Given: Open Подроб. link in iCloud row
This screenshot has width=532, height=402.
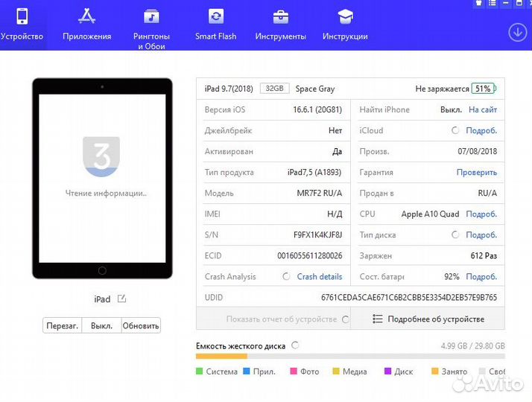Looking at the screenshot, I should (481, 130).
